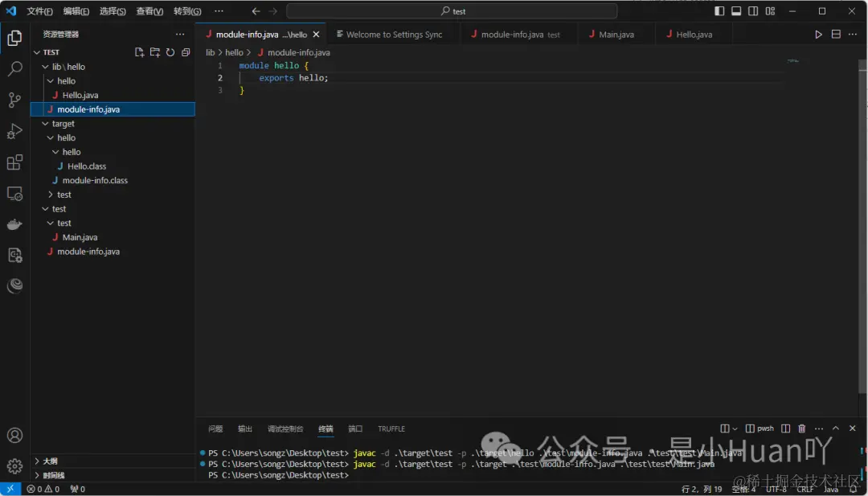Click hello breadcrumb segment

point(234,52)
